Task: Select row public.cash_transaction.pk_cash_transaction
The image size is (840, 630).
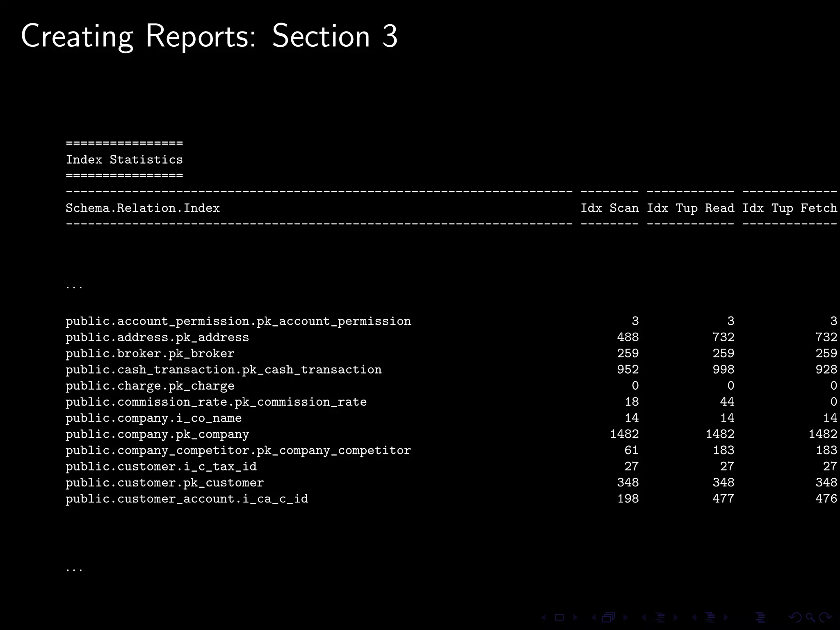Action: click(451, 370)
